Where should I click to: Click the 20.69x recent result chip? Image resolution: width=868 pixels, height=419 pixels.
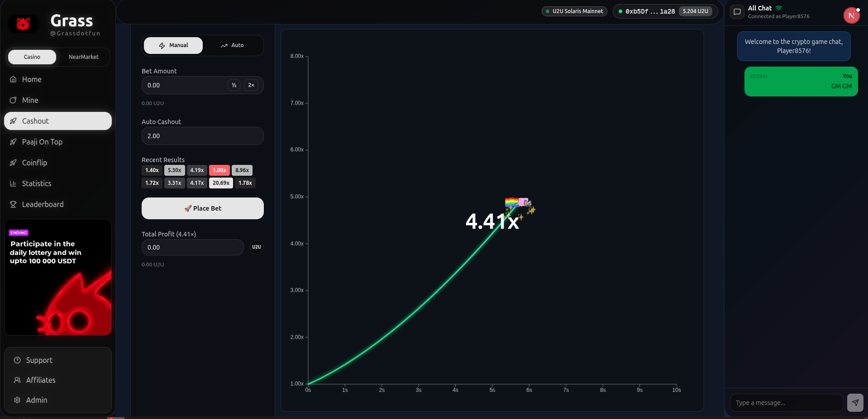pos(221,183)
